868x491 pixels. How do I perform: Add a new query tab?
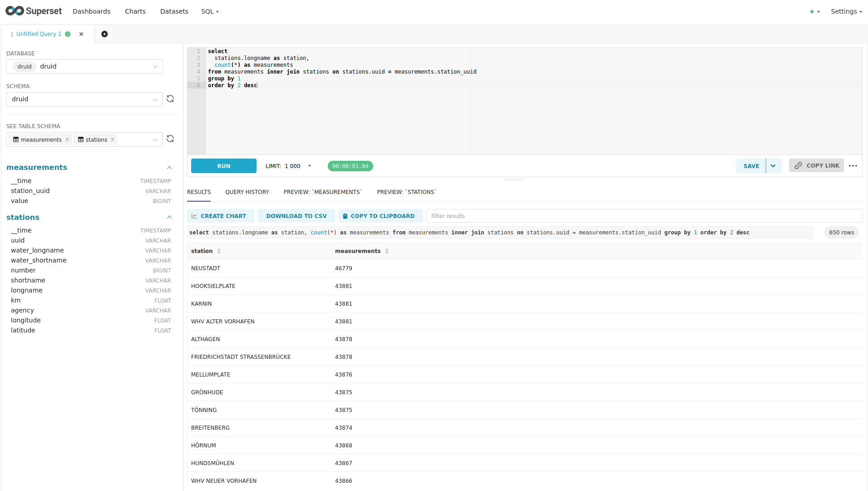104,34
